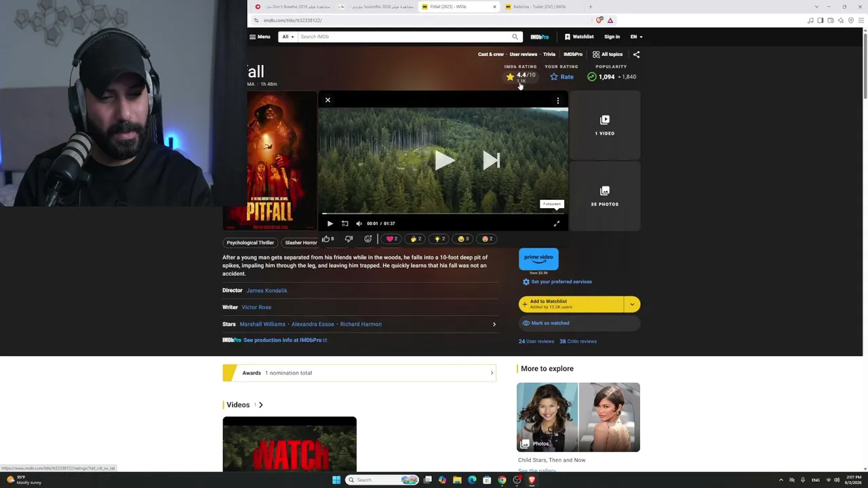
Task: Open the search category All dropdown
Action: (x=288, y=37)
